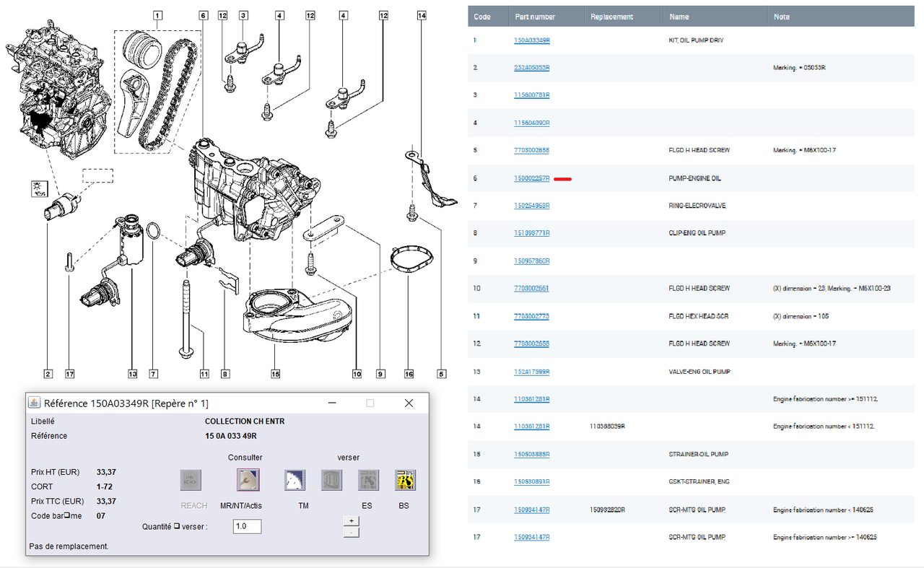Select callout number 14 in the diagram
This screenshot has width=924, height=568.
422,14
